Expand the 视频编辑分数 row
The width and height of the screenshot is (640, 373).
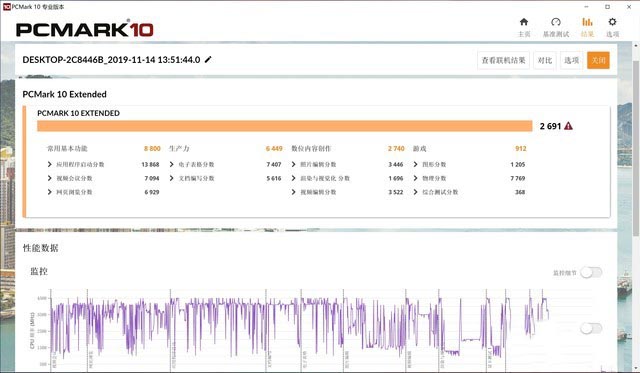pos(294,192)
